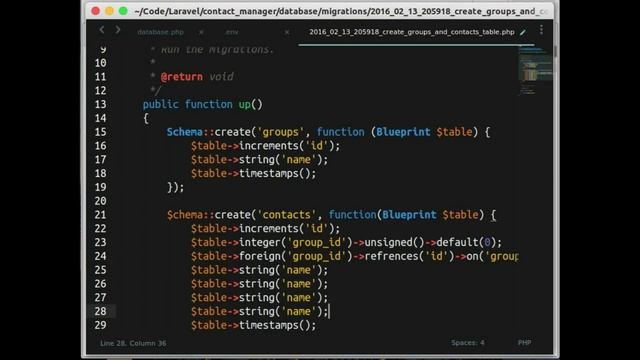Screen dimensions: 640x360
Task: Click '$table->timestamps();' on line 18
Action: coord(253,173)
